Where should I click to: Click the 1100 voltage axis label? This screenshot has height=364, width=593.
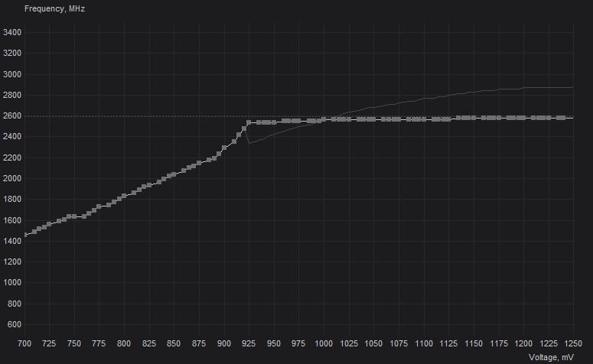424,343
